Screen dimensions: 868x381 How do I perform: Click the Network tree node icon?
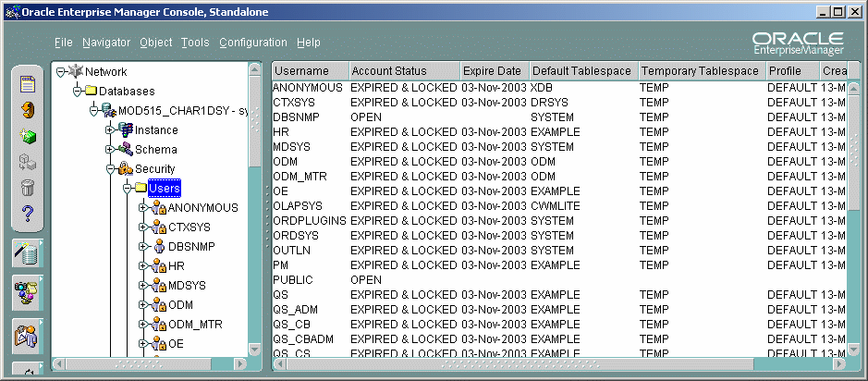[76, 71]
